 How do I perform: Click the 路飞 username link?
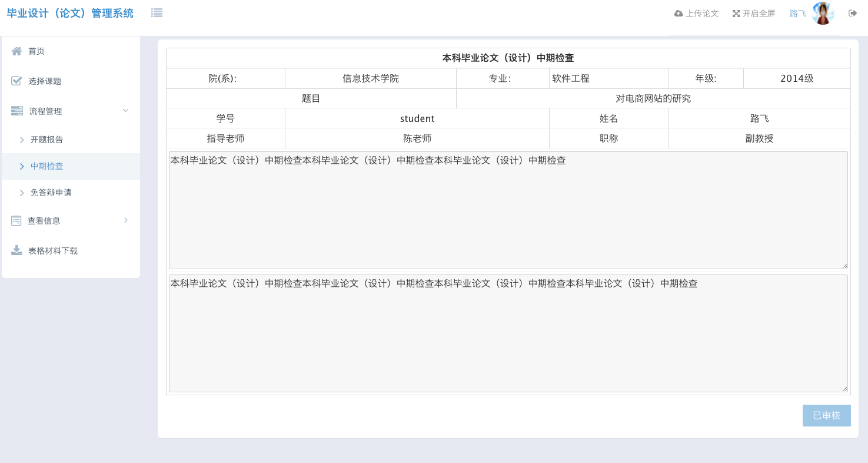click(x=797, y=13)
